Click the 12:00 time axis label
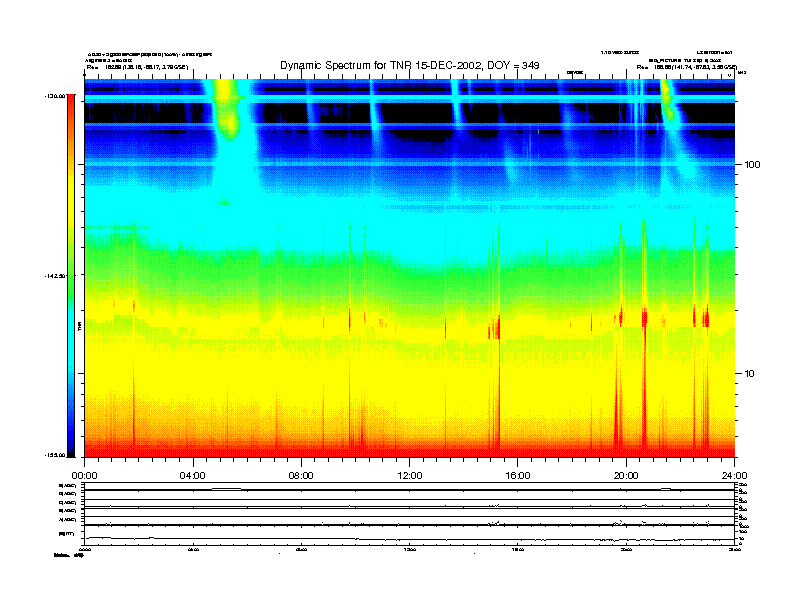 410,476
